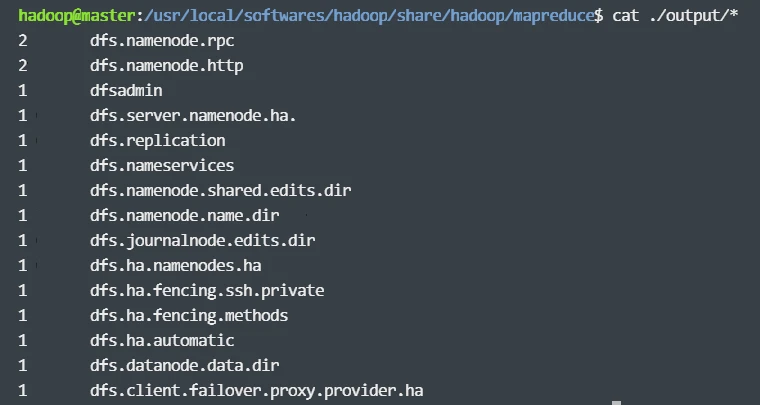
Task: Click dfs.ha.fencing.ssh.private text
Action: [x=207, y=291]
